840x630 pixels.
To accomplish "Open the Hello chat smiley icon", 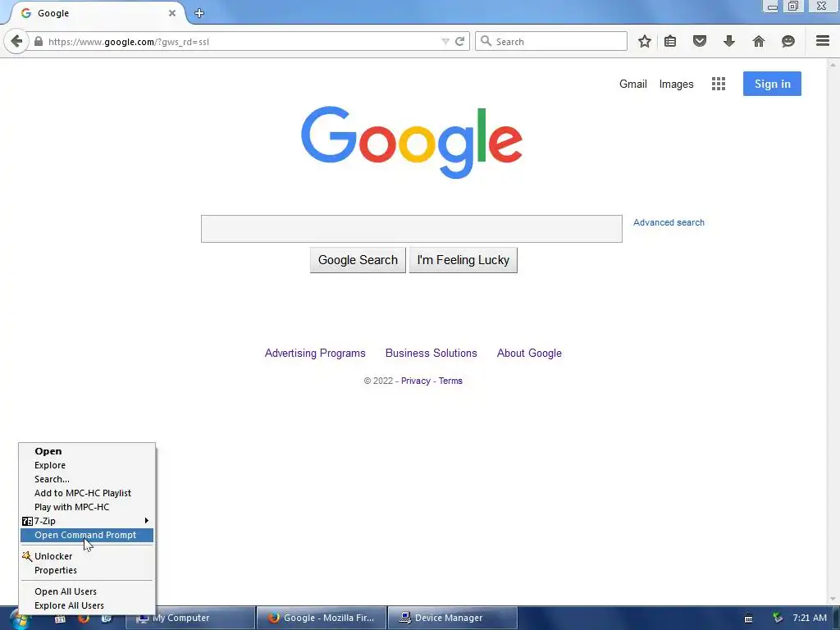I will click(x=788, y=41).
